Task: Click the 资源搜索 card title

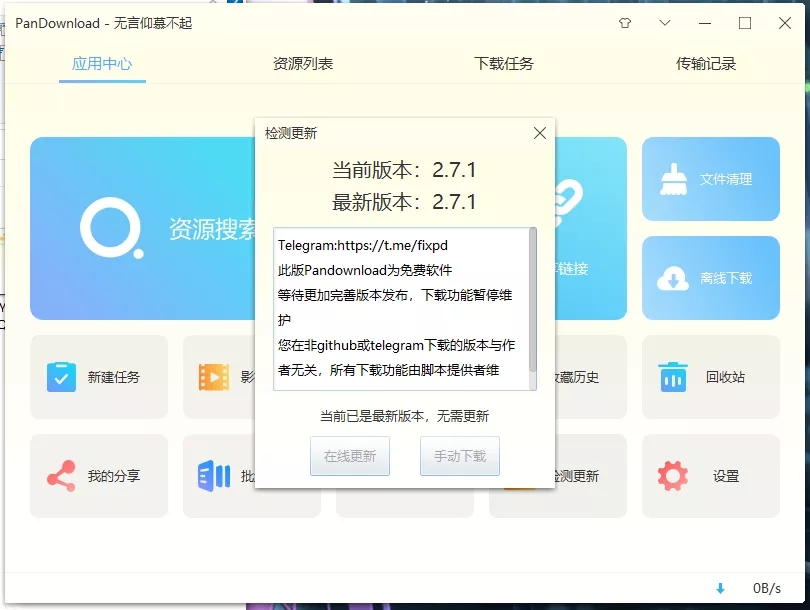Action: [212, 229]
